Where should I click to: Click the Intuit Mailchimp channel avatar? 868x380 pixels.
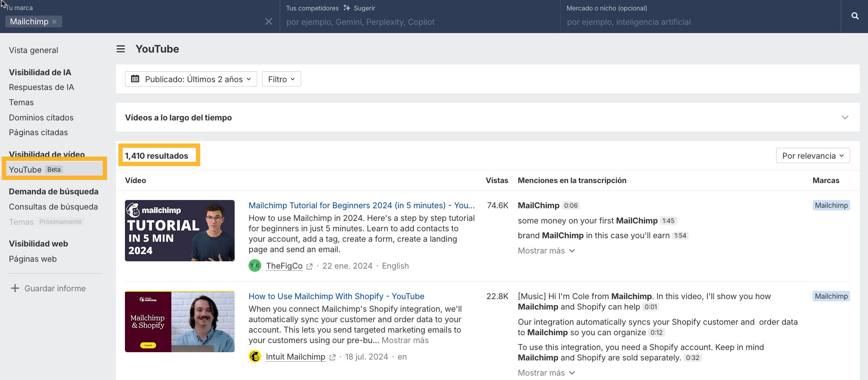point(255,357)
